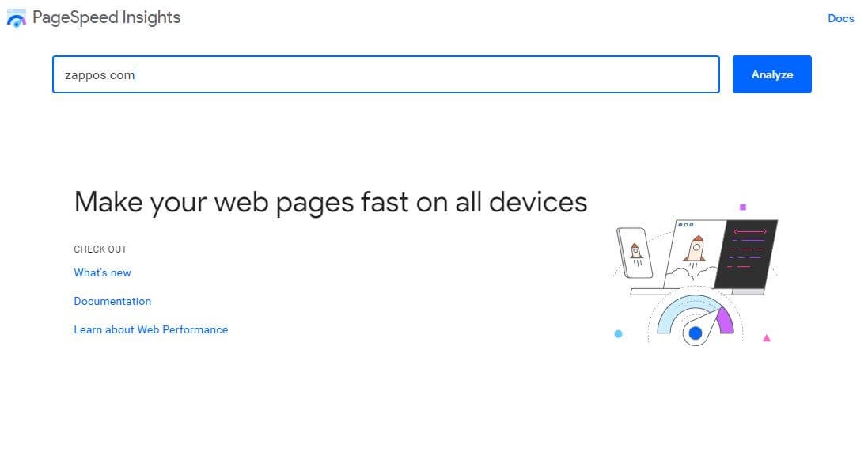Open the Docs link
This screenshot has width=868, height=453.
[840, 18]
